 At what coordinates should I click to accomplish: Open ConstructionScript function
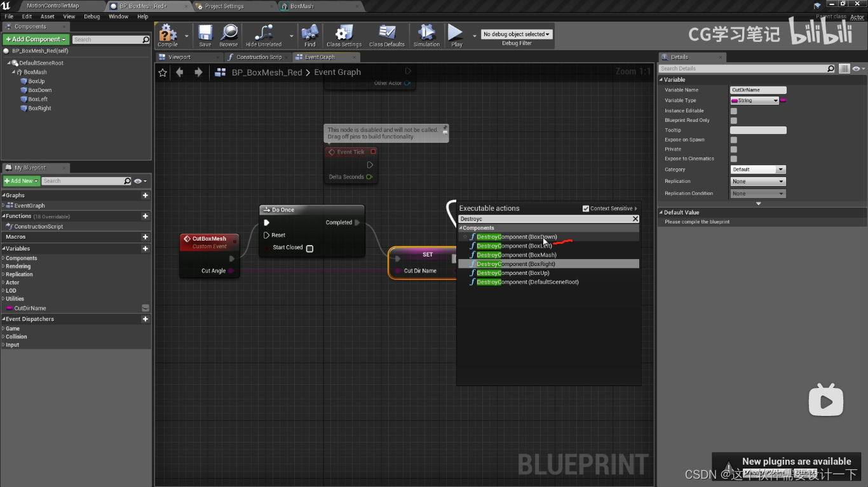click(39, 227)
